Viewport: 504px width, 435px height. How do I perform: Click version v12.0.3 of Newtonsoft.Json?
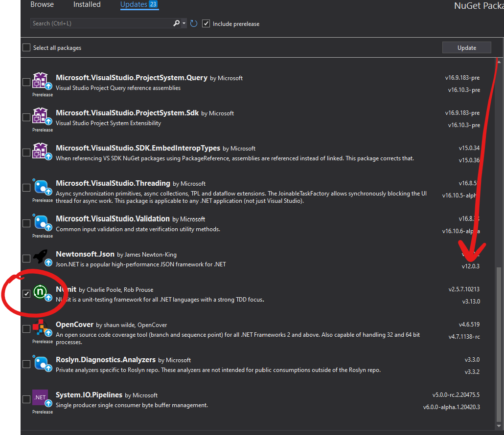point(470,266)
